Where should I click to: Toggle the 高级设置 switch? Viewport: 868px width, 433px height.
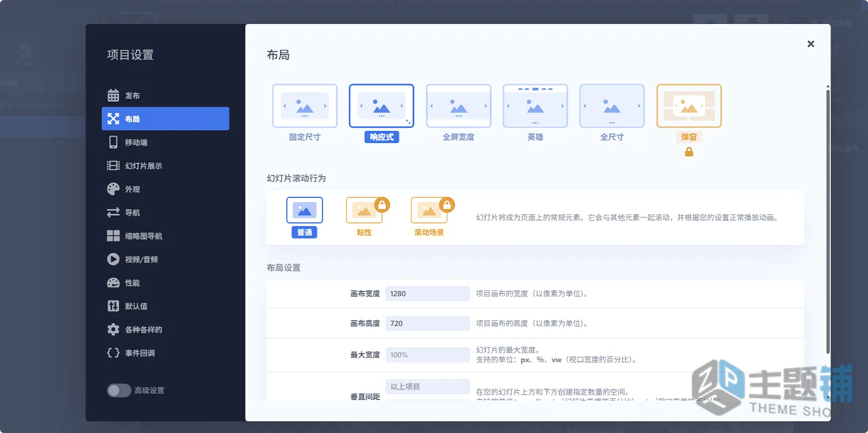119,390
